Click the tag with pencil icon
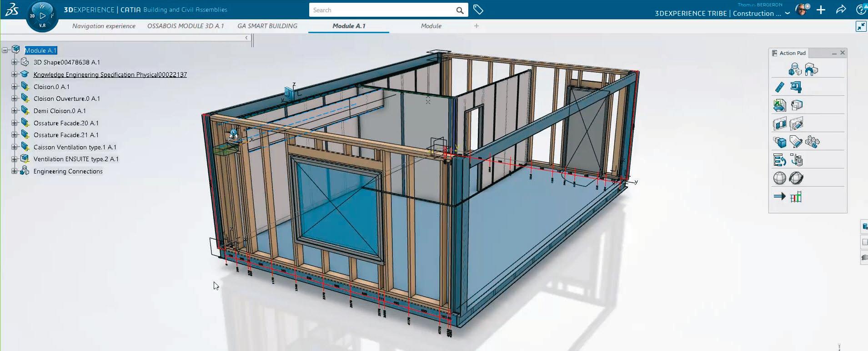 [x=796, y=142]
